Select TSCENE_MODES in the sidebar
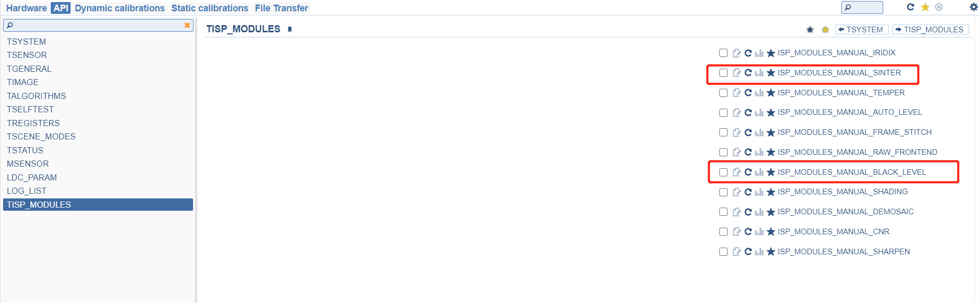The image size is (980, 303). 41,136
